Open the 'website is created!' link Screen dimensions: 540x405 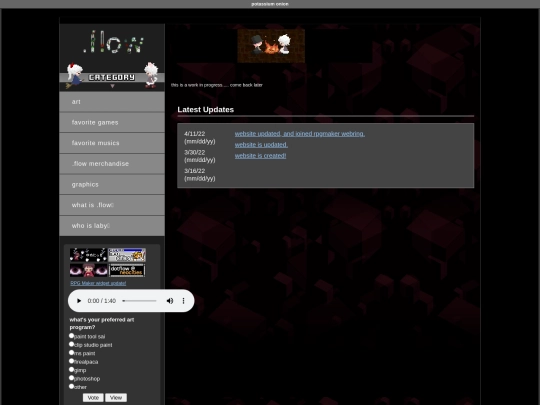tap(260, 156)
